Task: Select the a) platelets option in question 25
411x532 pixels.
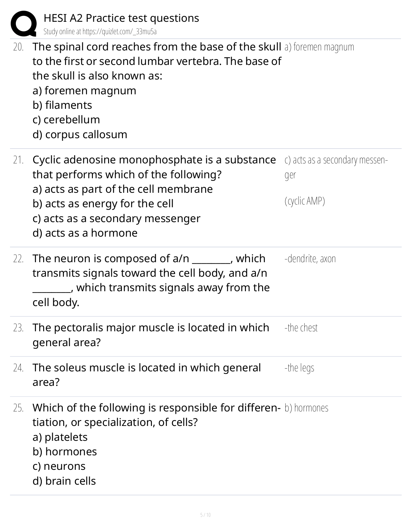Action: pyautogui.click(x=60, y=437)
